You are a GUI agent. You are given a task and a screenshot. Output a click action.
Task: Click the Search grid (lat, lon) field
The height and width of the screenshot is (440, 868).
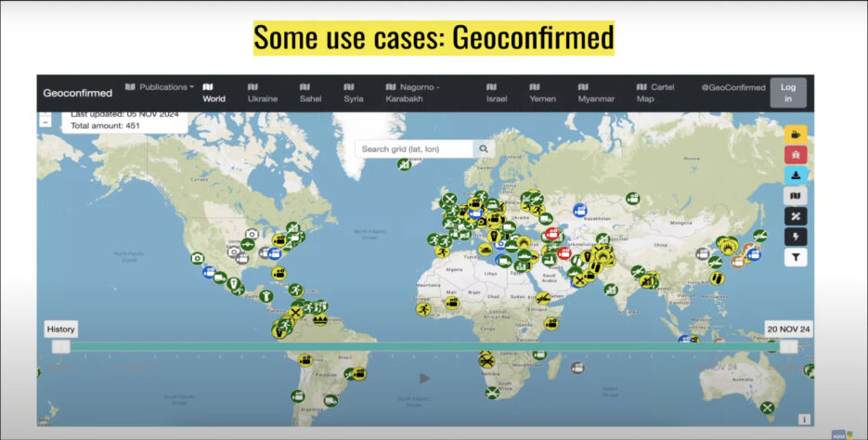pyautogui.click(x=414, y=149)
